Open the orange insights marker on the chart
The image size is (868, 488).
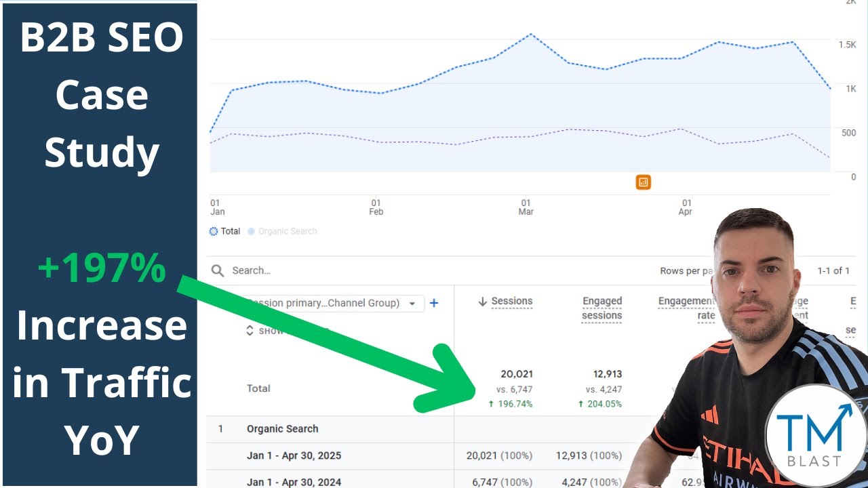644,182
